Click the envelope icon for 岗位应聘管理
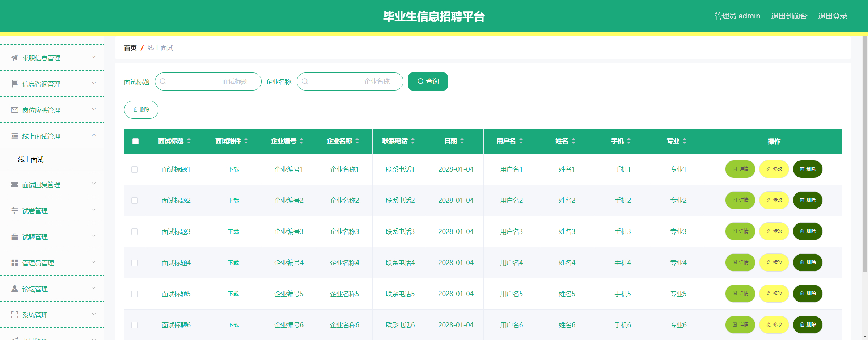868x340 pixels. 14,110
